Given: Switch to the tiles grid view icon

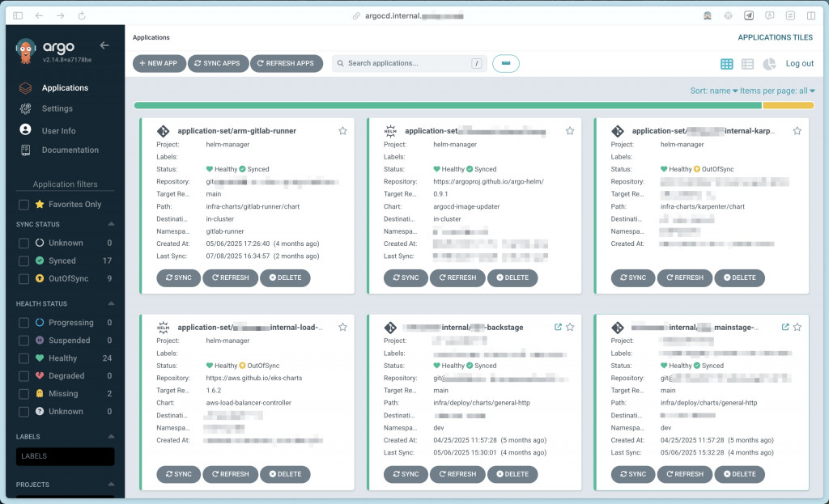Looking at the screenshot, I should [x=727, y=64].
